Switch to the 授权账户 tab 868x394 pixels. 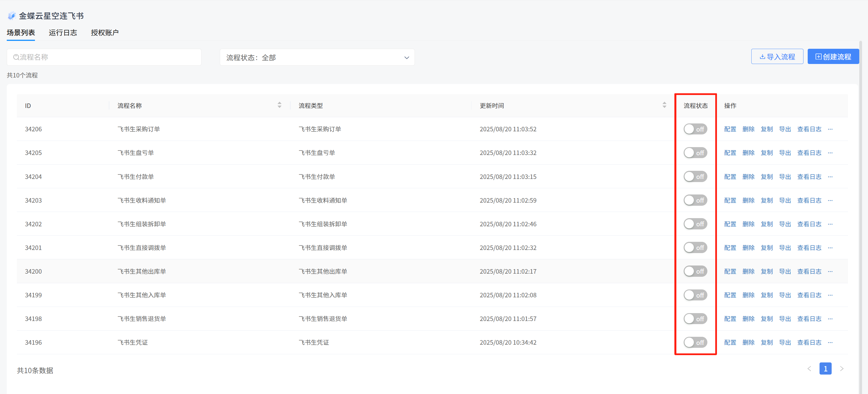pyautogui.click(x=105, y=33)
